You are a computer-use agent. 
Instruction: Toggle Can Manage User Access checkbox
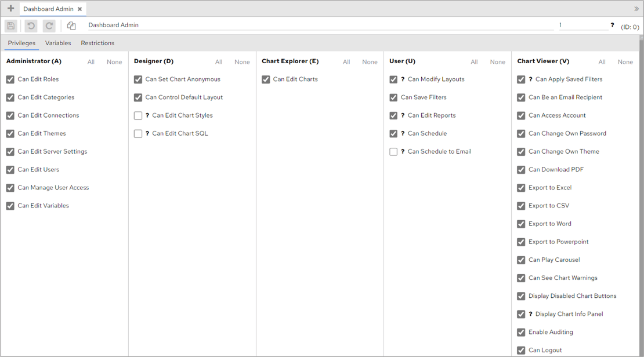(x=10, y=188)
